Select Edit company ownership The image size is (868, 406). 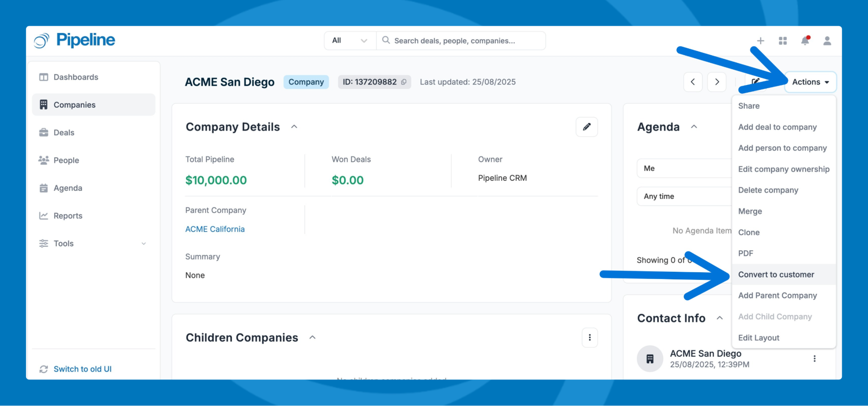pyautogui.click(x=784, y=169)
